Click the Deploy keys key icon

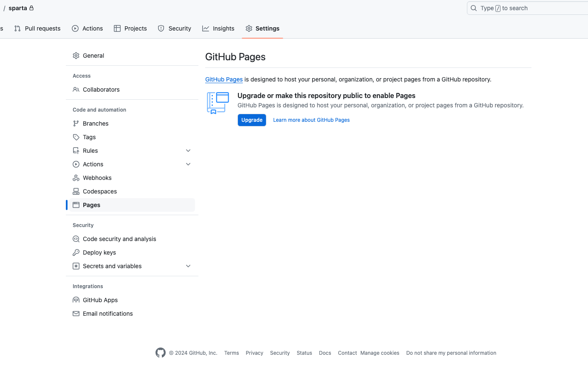point(76,252)
